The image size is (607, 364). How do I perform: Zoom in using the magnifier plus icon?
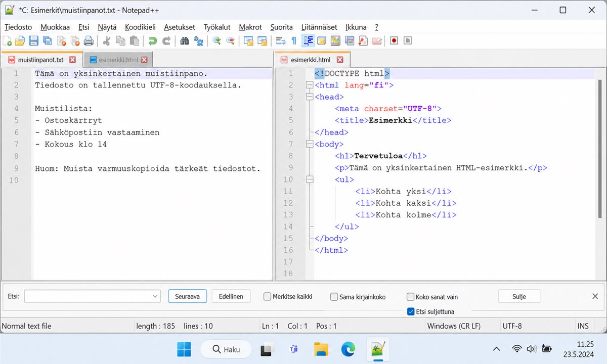(216, 41)
